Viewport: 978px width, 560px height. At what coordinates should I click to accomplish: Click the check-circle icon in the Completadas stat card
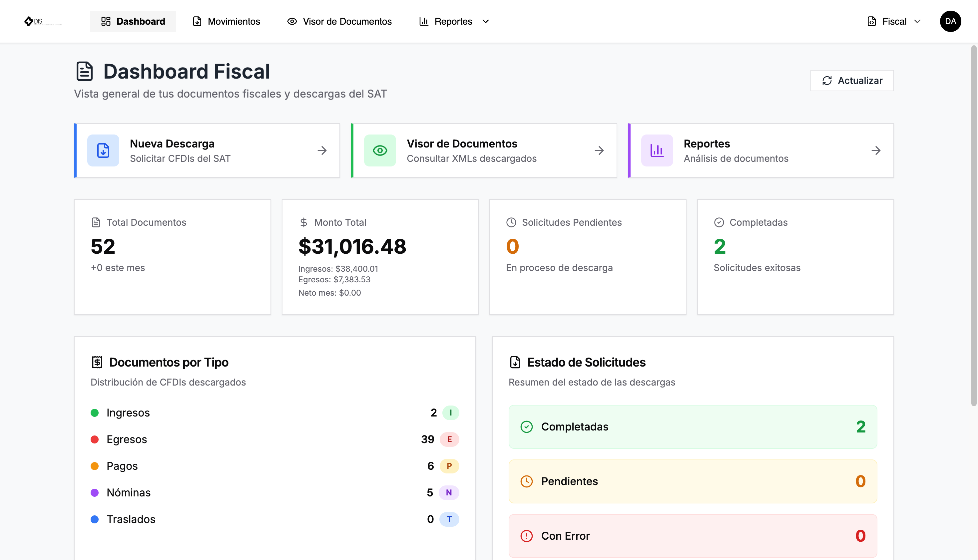tap(719, 222)
